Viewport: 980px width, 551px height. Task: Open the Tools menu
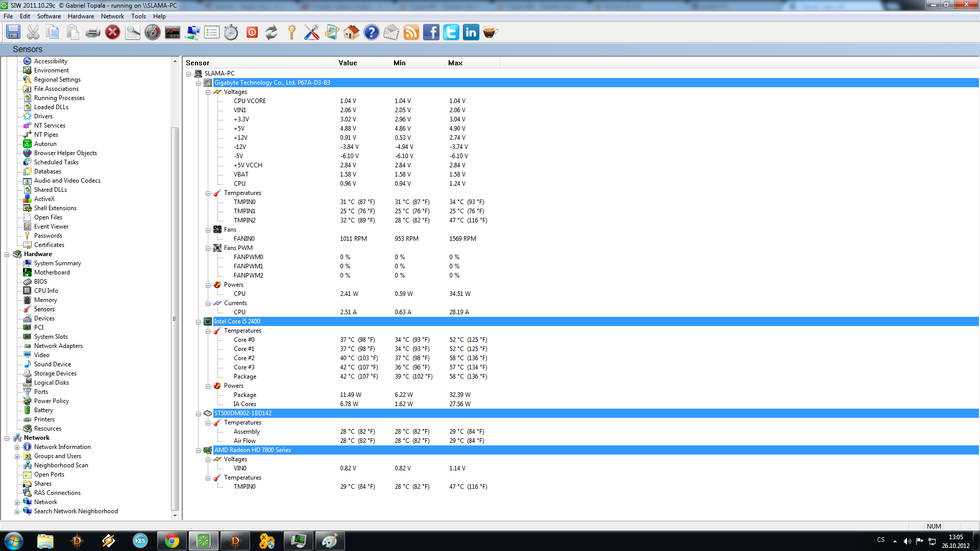click(x=138, y=16)
